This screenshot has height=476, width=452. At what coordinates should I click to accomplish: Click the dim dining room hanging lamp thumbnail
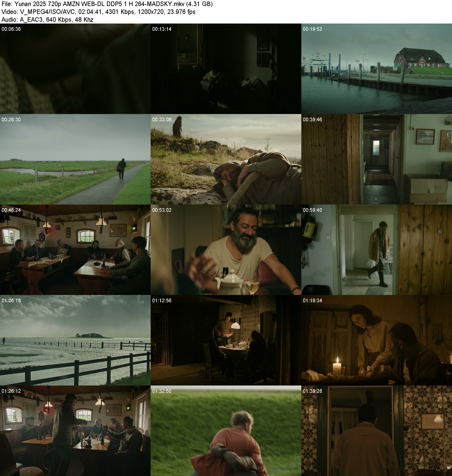226,340
